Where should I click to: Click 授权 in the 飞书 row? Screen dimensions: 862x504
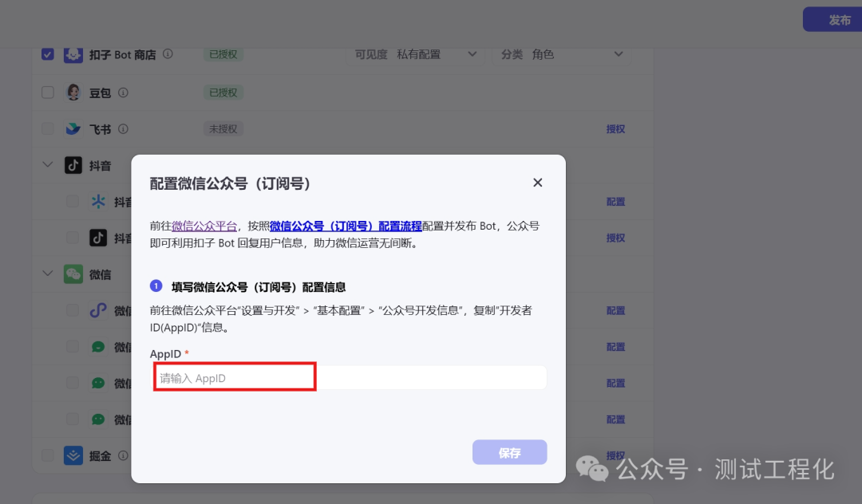615,129
